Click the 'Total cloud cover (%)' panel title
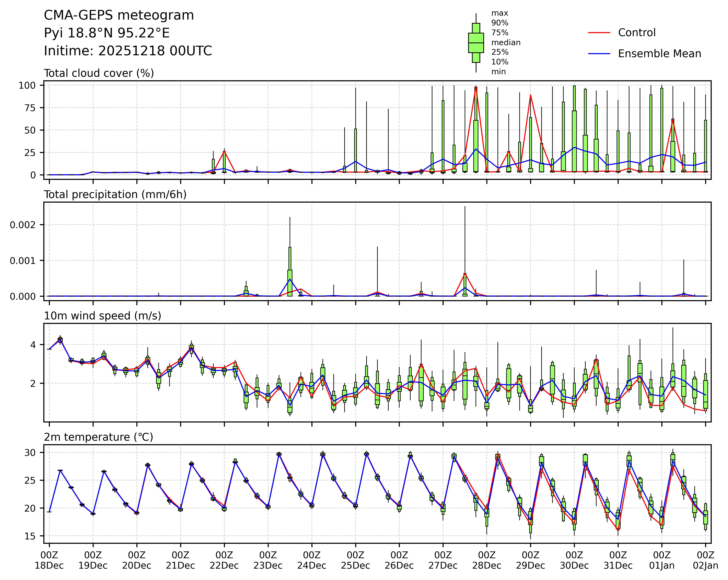Viewport: 728px width, 580px height. click(99, 73)
